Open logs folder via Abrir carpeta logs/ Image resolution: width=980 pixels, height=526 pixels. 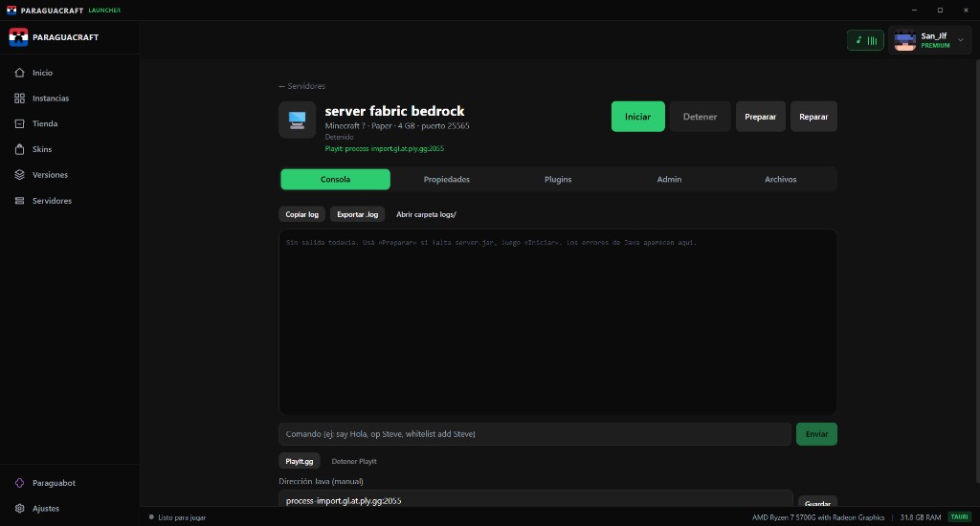coord(426,214)
